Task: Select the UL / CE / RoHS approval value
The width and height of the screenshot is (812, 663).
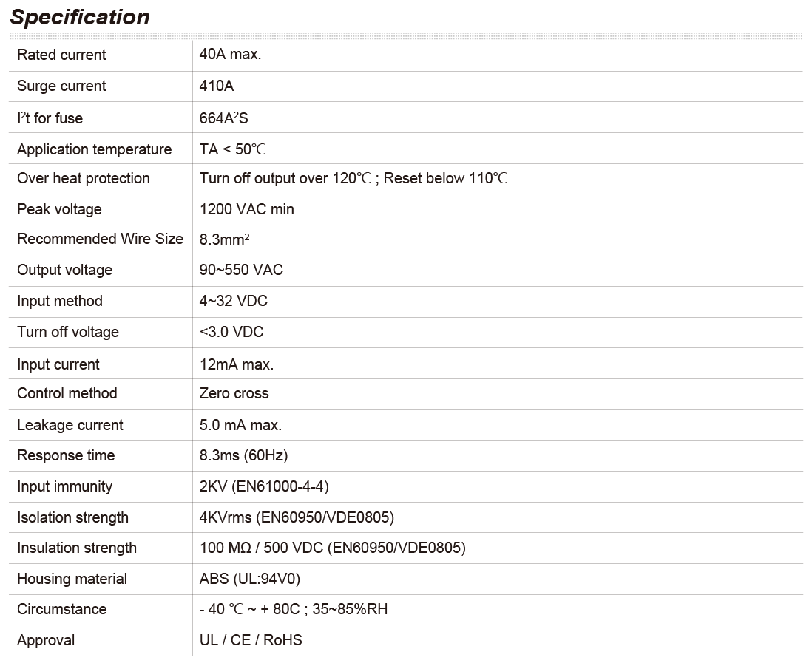Action: point(251,640)
